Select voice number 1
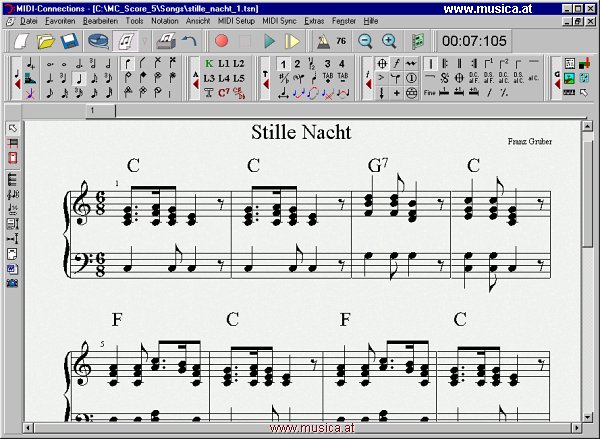The width and height of the screenshot is (600, 439). pos(283,64)
